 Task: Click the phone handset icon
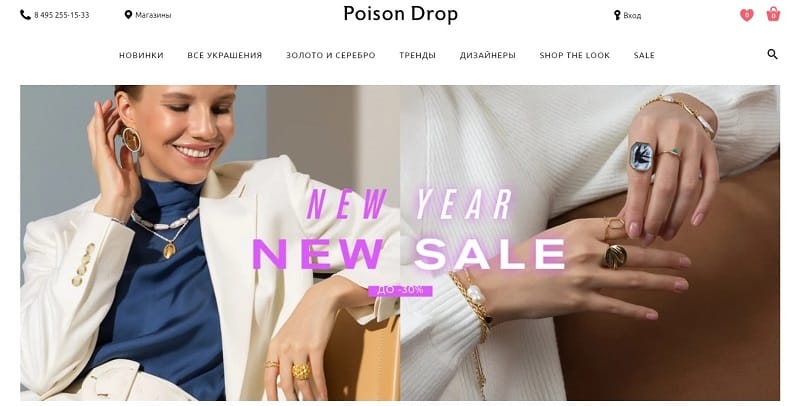point(25,15)
